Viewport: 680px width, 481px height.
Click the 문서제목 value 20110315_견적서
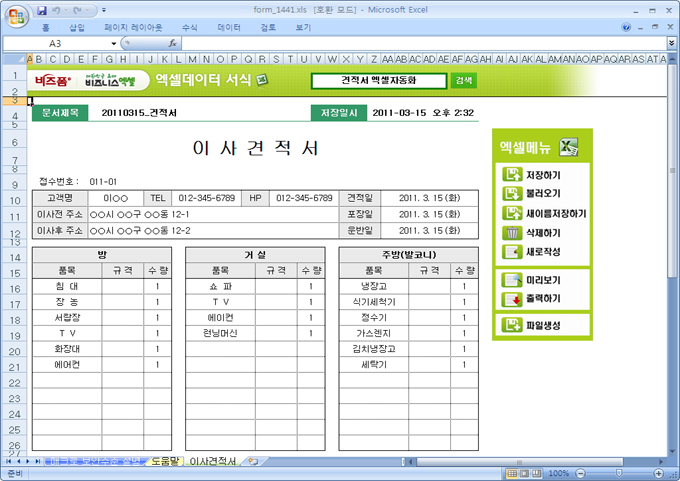(x=139, y=113)
